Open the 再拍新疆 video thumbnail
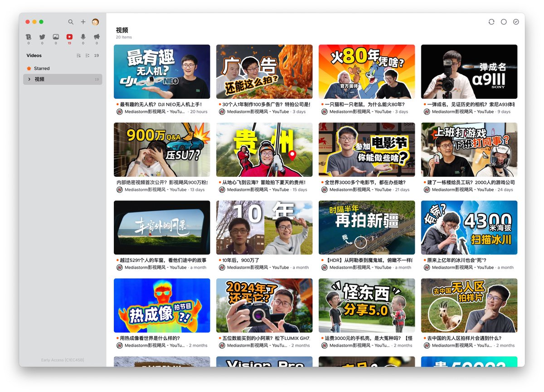Viewport: 544px width, 392px height. click(367, 227)
